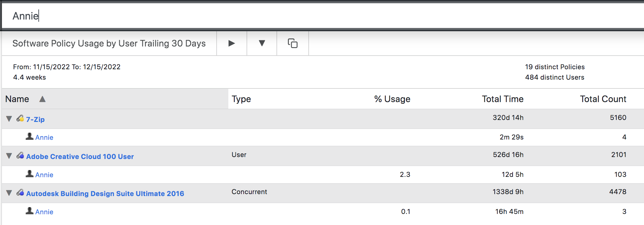Image resolution: width=644 pixels, height=225 pixels.
Task: Click the run report play icon
Action: 232,43
